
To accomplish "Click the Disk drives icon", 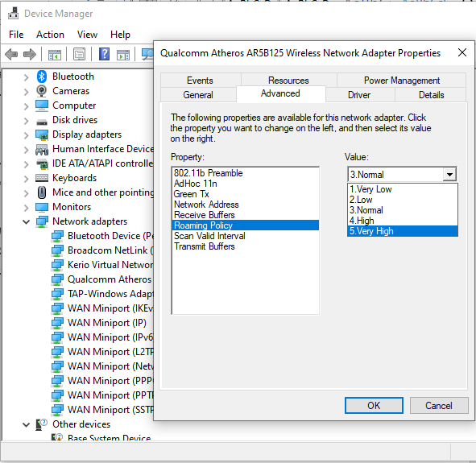I will tap(42, 122).
